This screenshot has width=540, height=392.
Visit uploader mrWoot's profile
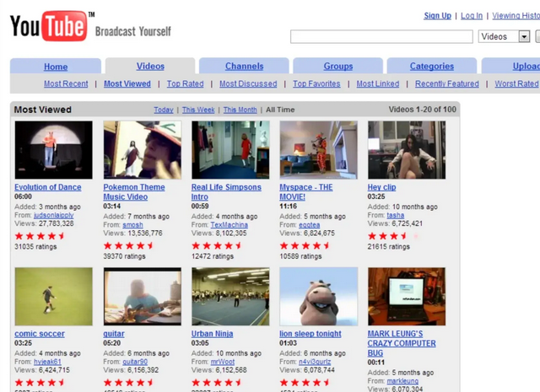coord(223,362)
